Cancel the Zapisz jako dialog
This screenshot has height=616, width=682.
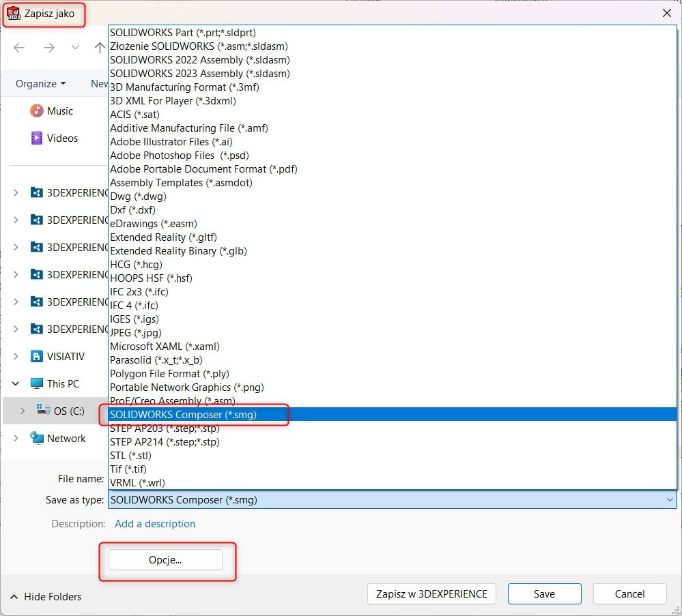629,593
